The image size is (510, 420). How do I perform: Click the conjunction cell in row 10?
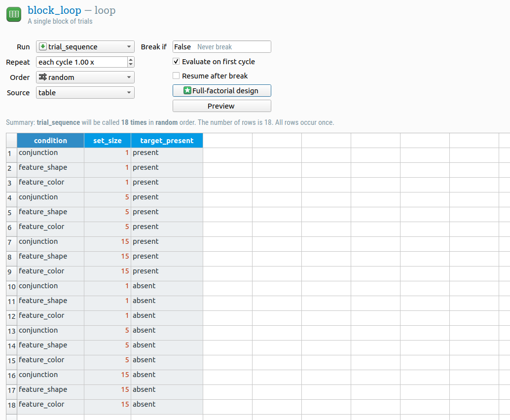point(38,286)
